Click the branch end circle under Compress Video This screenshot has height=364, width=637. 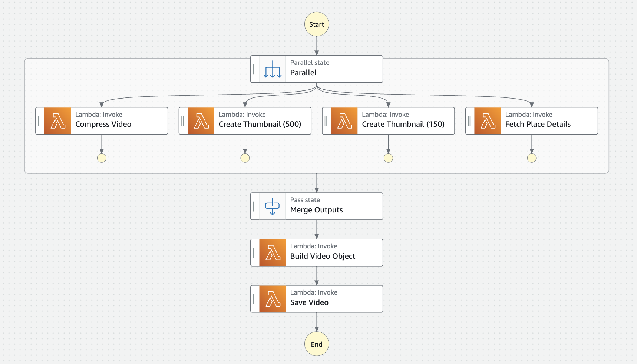[102, 158]
